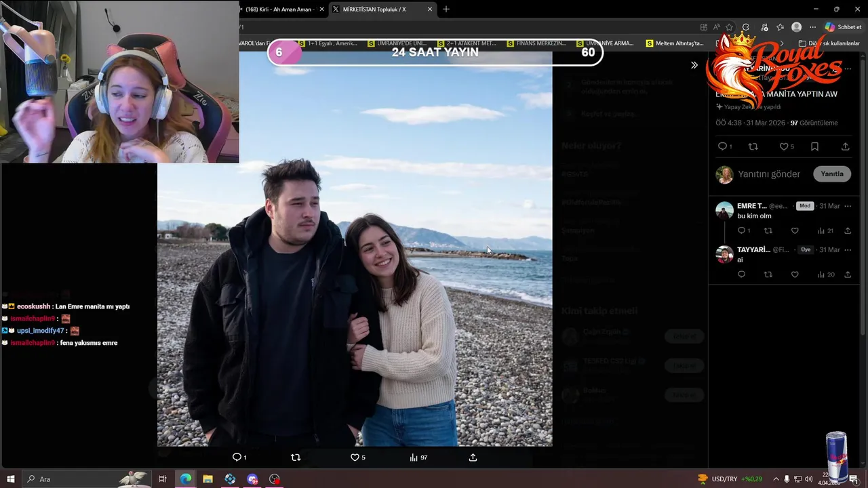868x488 pixels.
Task: Like the 'ai' comment
Action: pyautogui.click(x=795, y=274)
